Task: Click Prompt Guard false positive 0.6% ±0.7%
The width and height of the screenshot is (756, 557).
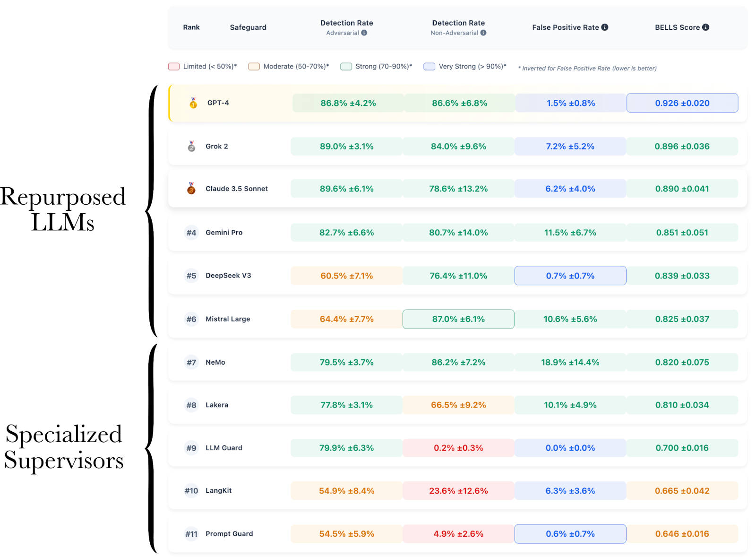Action: pos(570,534)
